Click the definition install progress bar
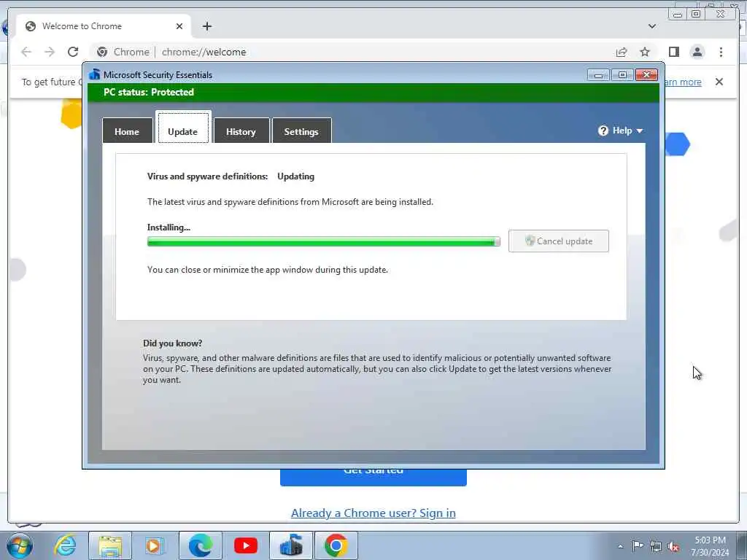 point(323,242)
